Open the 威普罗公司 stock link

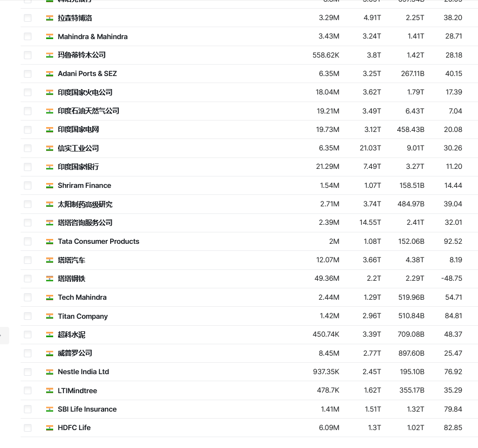pyautogui.click(x=75, y=353)
